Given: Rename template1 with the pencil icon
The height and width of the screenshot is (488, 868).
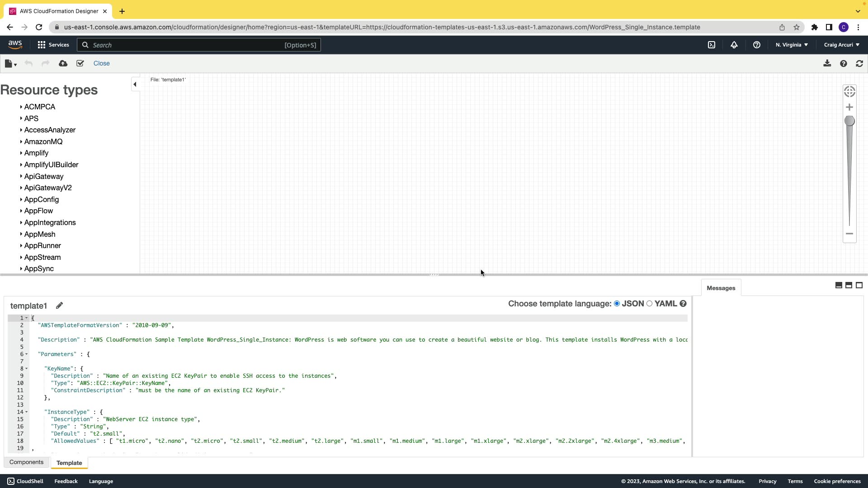Looking at the screenshot, I should point(59,306).
